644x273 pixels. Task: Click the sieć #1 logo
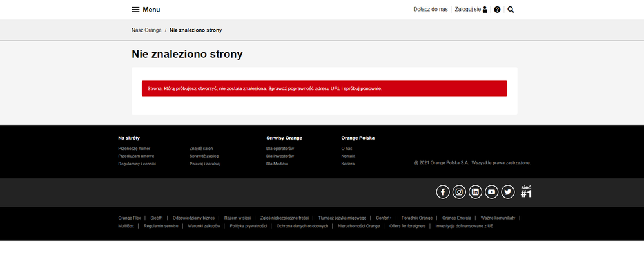coord(526,191)
